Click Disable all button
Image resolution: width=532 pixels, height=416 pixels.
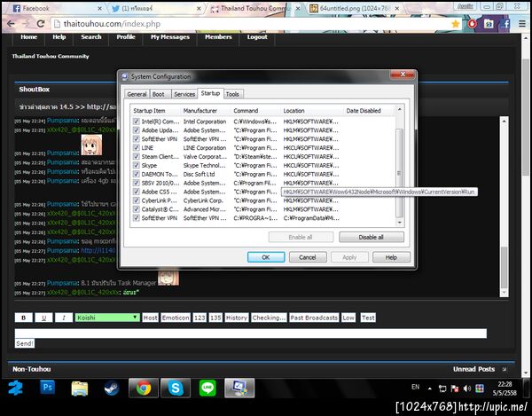click(x=372, y=237)
